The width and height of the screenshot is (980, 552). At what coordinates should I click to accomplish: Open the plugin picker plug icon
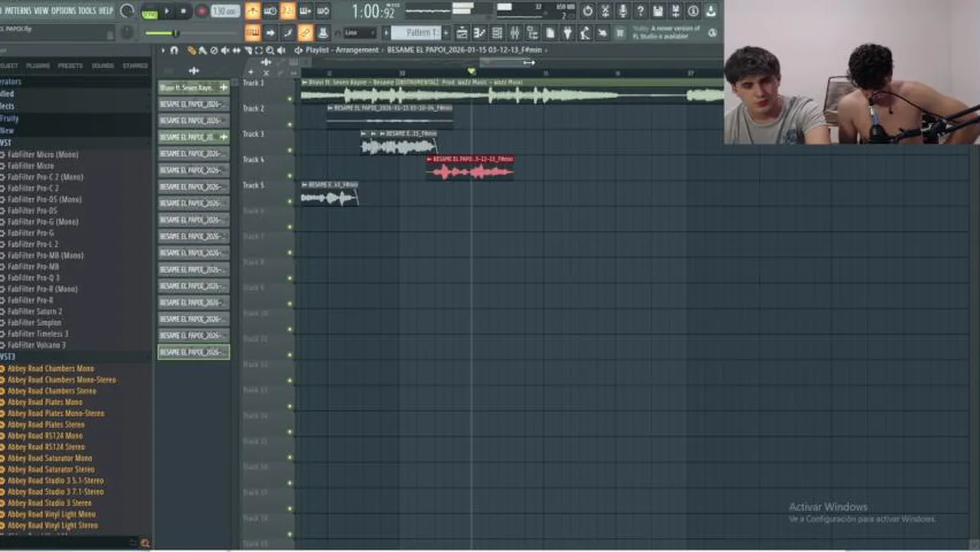pos(567,33)
